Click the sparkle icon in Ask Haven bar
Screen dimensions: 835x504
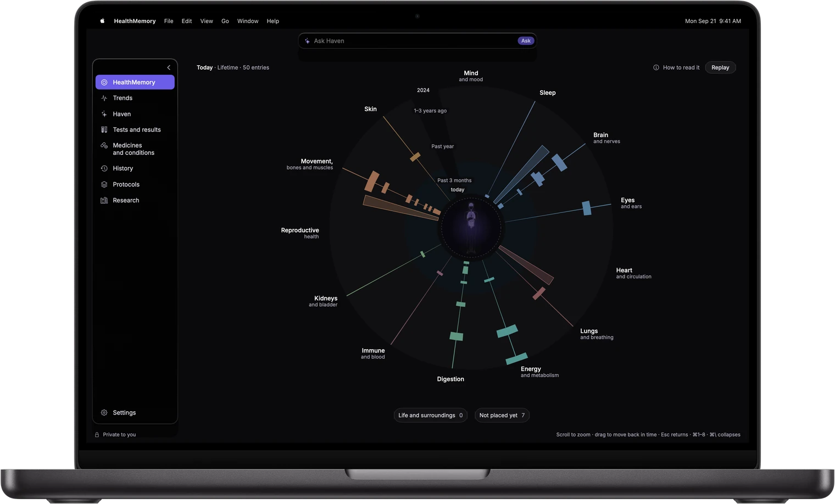point(308,41)
